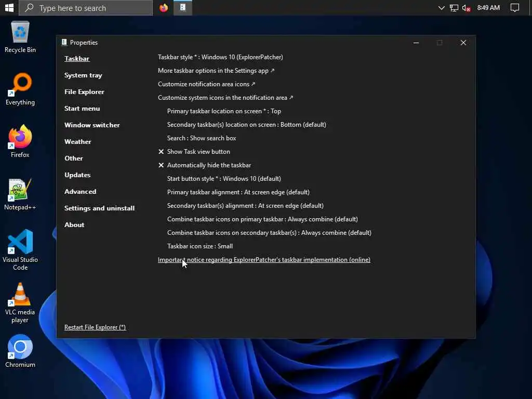Open the Action Center notification icon
This screenshot has width=532, height=399.
click(515, 7)
